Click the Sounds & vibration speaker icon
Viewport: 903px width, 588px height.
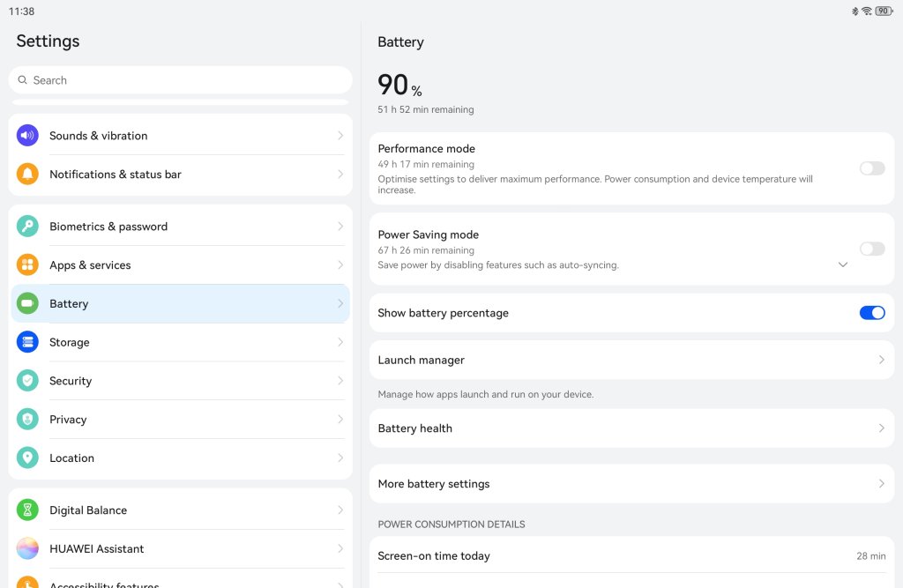click(27, 136)
